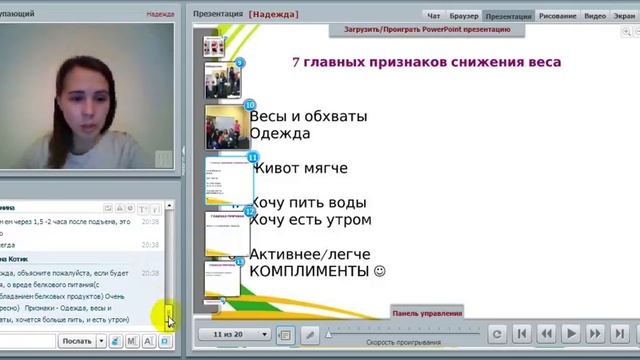Jump to the last slide
Image resolution: width=640 pixels, height=360 pixels.
point(620,334)
